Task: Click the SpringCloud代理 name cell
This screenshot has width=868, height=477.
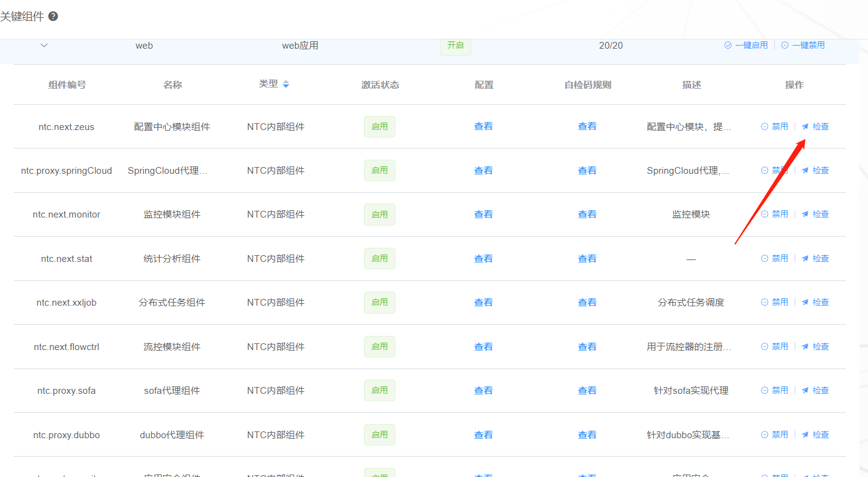Action: pos(168,171)
